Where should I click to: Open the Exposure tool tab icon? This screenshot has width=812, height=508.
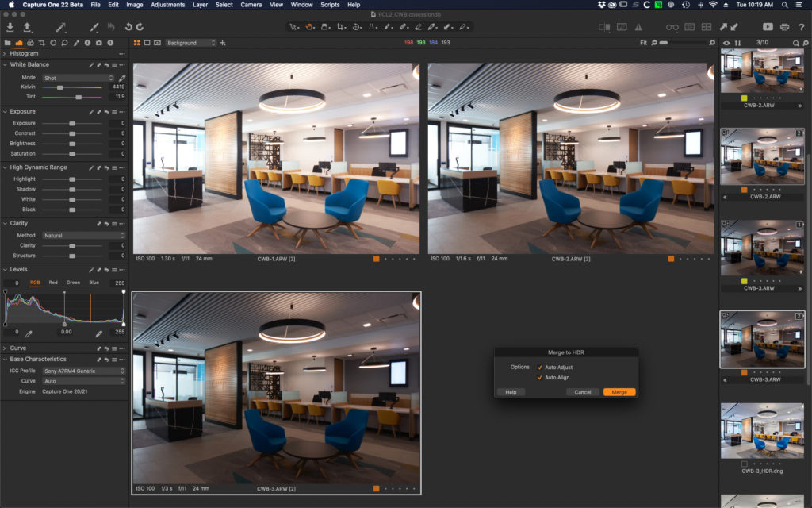point(19,43)
